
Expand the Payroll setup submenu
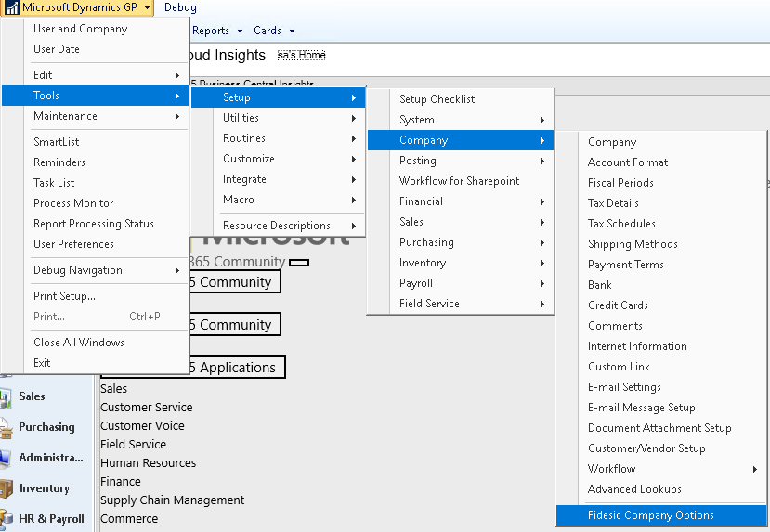(x=461, y=284)
